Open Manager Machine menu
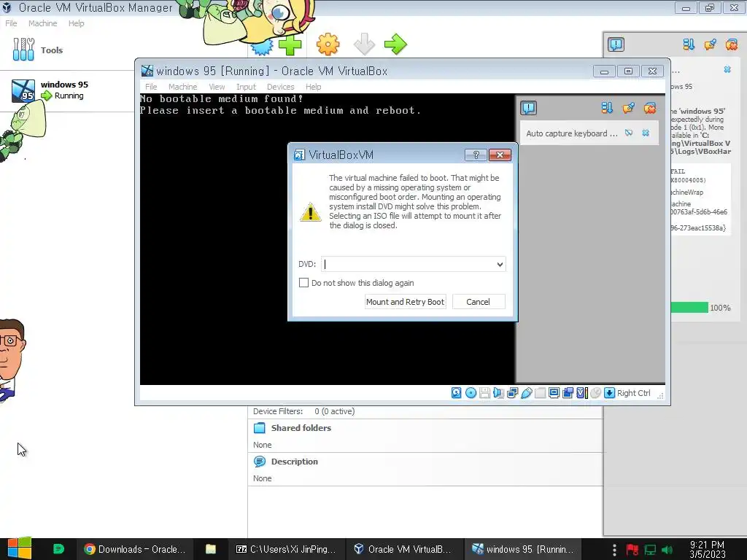 [42, 23]
